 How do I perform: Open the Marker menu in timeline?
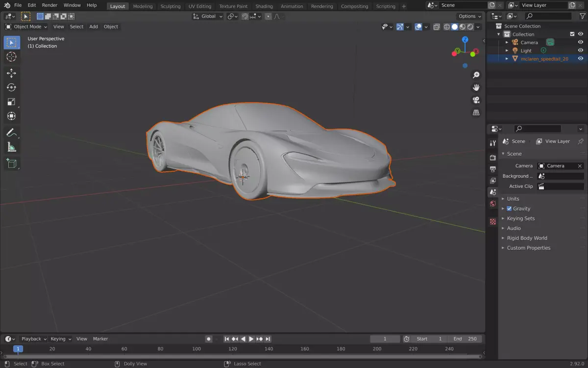(100, 339)
